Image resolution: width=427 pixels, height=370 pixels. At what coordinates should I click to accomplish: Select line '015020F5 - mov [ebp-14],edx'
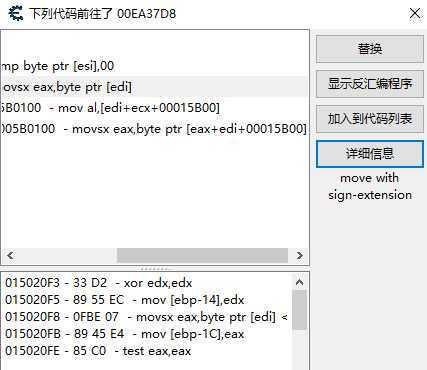[x=125, y=300]
